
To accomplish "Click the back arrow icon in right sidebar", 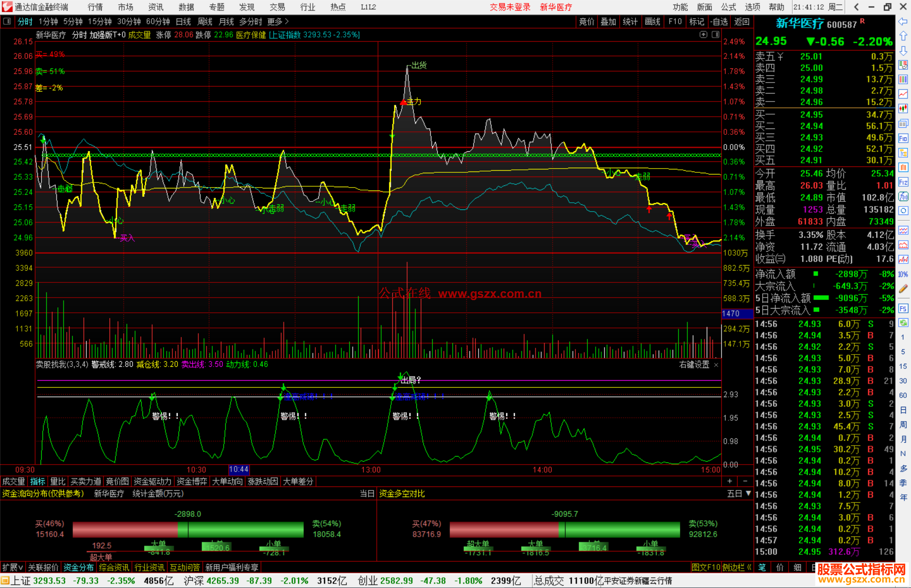I will [903, 21].
